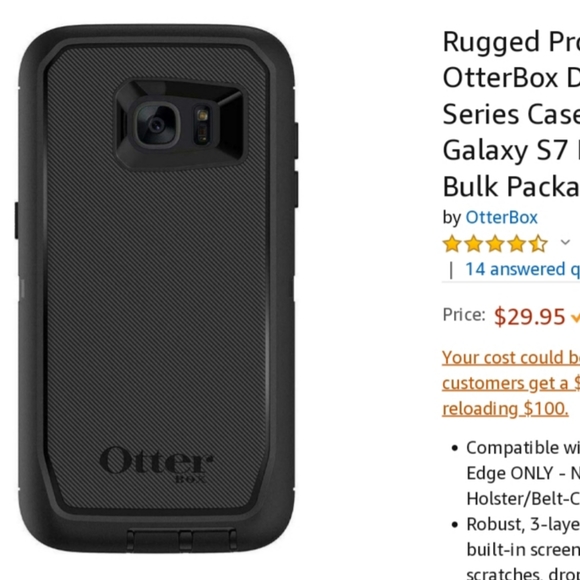This screenshot has width=580, height=580.
Task: Click the 'Price:' label
Action: tap(464, 315)
